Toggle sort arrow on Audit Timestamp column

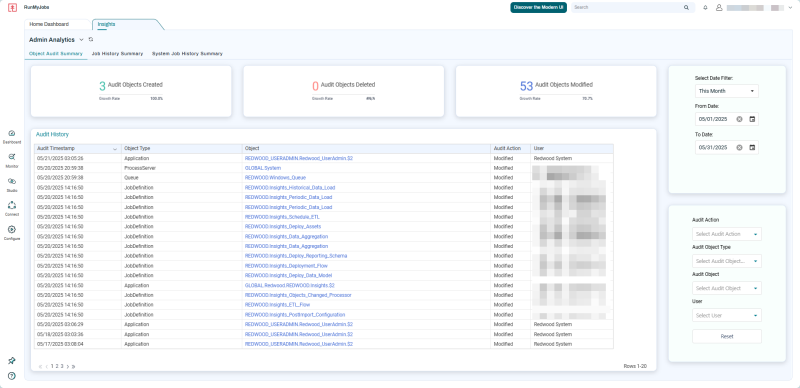point(115,149)
